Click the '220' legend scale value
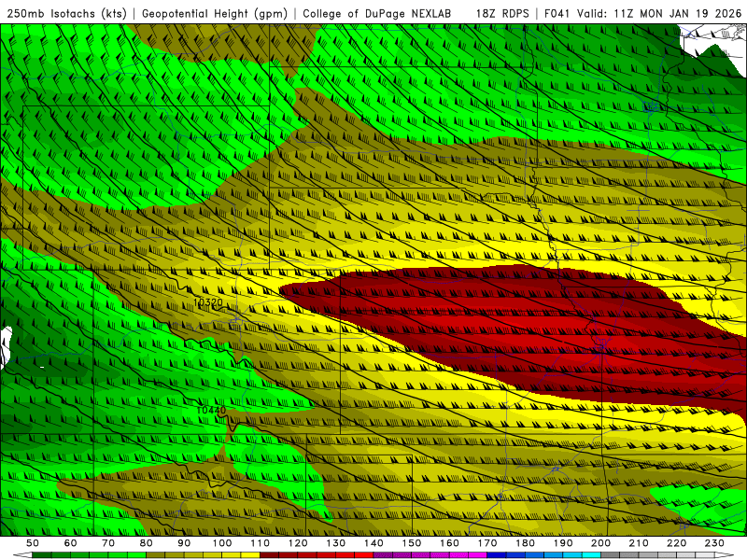747x560 pixels. click(676, 543)
